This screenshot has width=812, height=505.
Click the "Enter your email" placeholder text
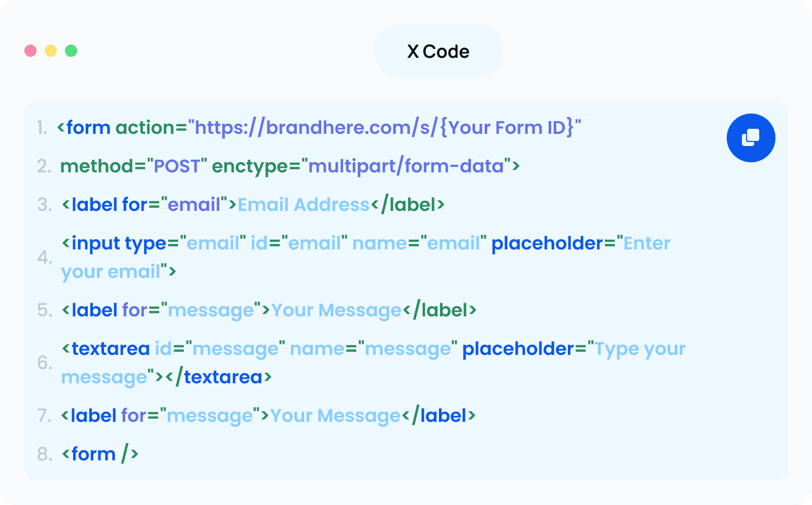point(366,258)
